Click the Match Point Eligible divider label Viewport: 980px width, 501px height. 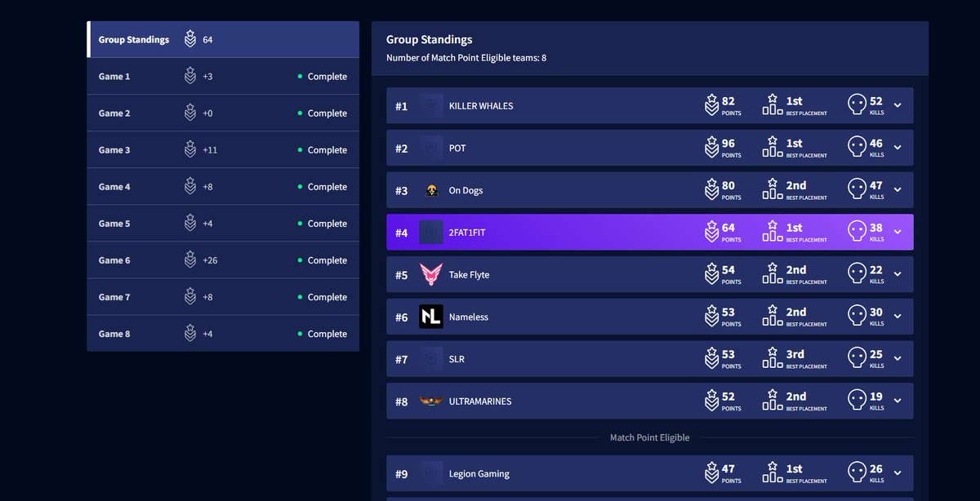(x=650, y=437)
